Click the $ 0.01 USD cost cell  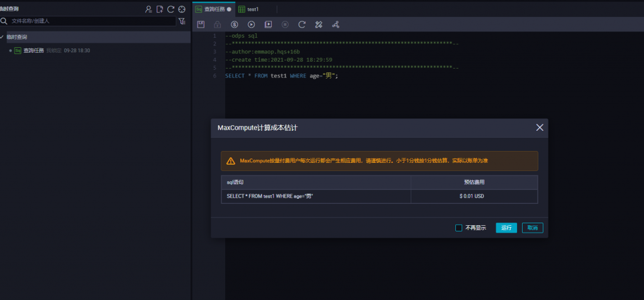click(474, 196)
